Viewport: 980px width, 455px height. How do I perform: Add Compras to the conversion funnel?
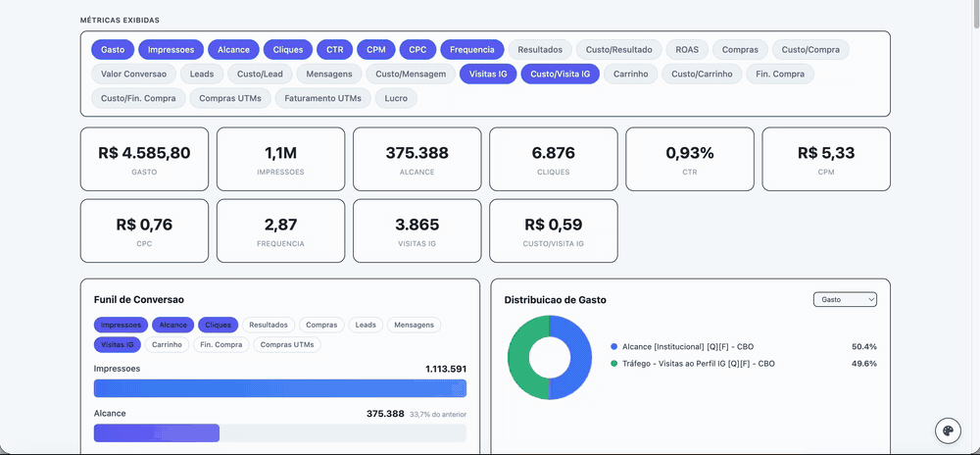coord(321,325)
